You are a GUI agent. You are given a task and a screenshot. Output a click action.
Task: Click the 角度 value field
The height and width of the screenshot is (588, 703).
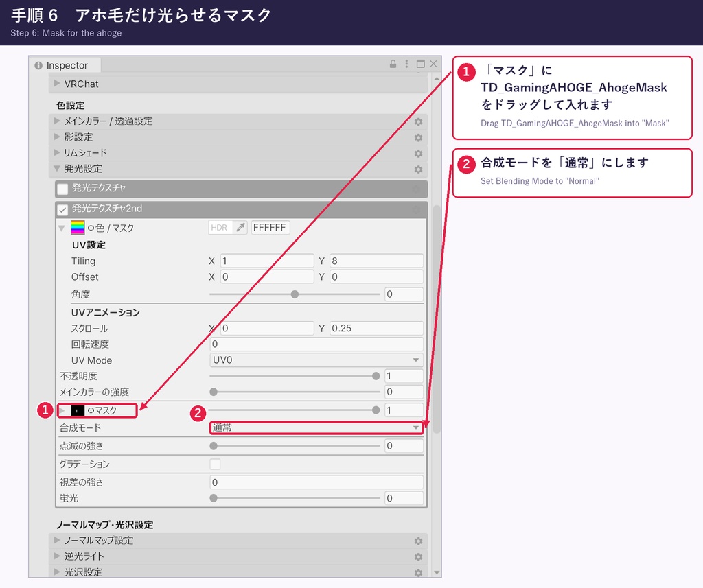(404, 294)
